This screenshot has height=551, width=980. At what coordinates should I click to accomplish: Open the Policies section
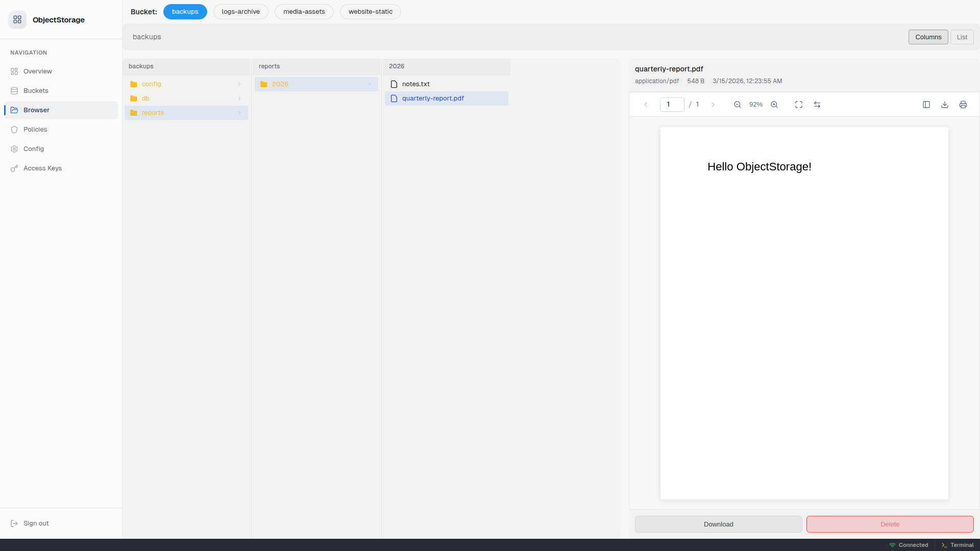[x=35, y=129]
